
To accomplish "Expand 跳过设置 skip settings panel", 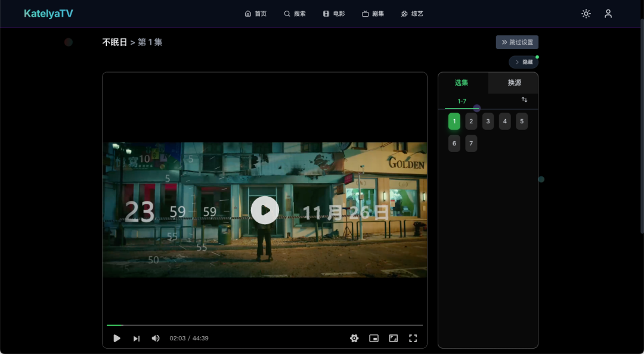I will click(518, 42).
